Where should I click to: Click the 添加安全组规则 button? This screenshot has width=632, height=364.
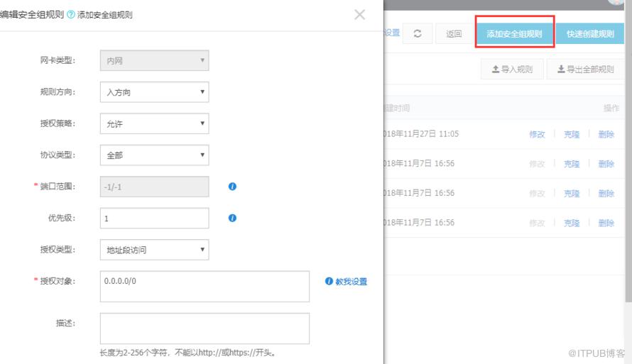514,33
